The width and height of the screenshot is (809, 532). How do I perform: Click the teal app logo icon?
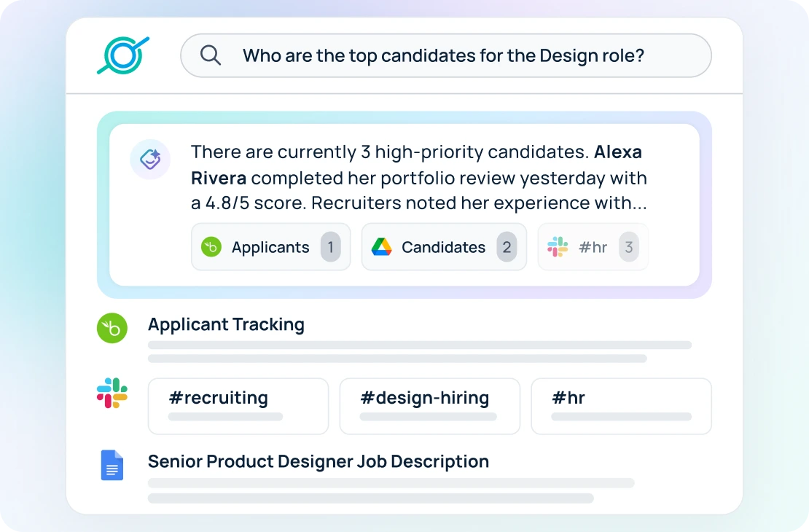pyautogui.click(x=123, y=55)
